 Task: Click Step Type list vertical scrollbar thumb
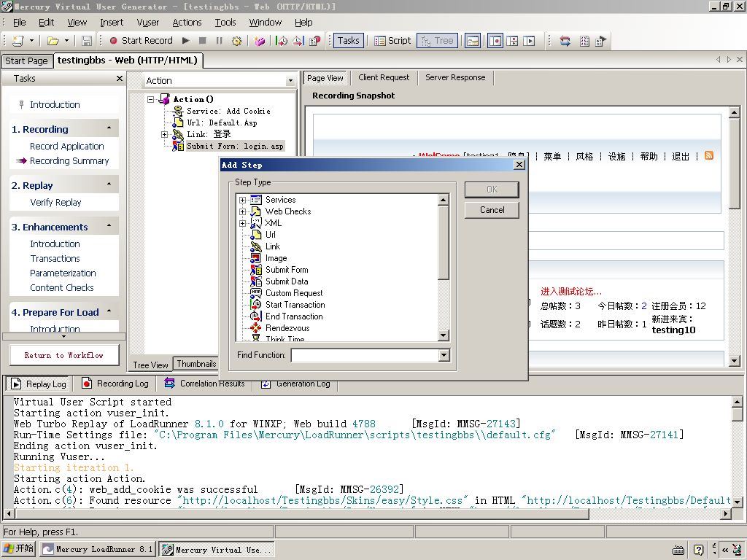pos(444,243)
